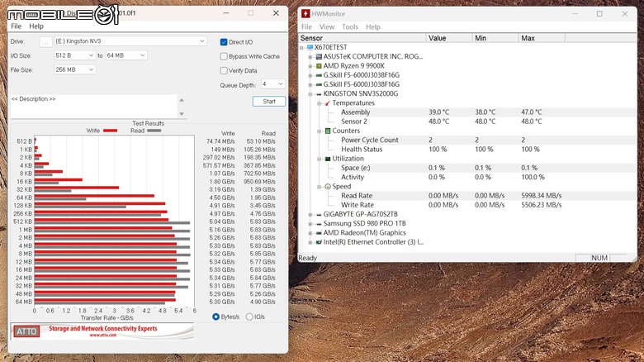
Task: Click the AMD Radeon Graphics icon
Action: tap(319, 233)
